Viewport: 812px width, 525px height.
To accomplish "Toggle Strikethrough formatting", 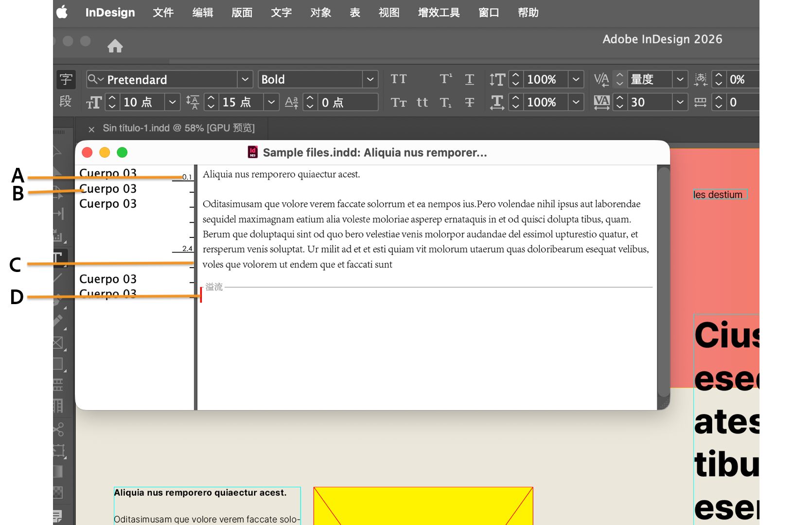I will coord(469,102).
